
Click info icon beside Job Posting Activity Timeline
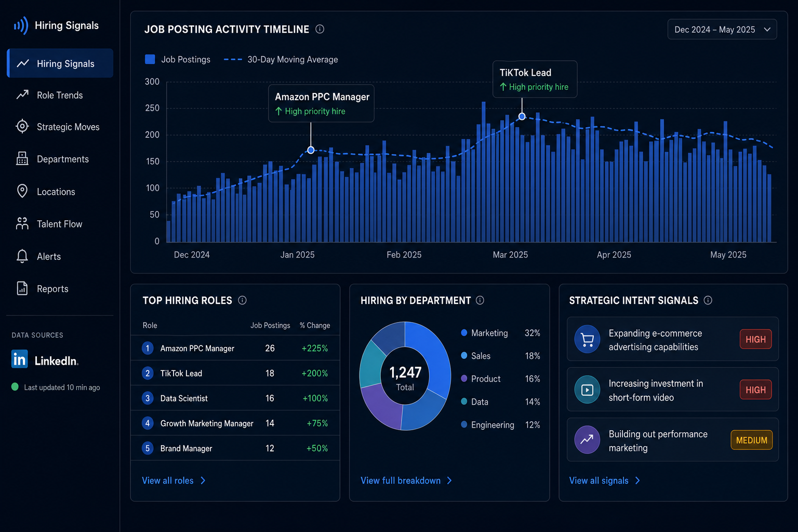coord(320,29)
